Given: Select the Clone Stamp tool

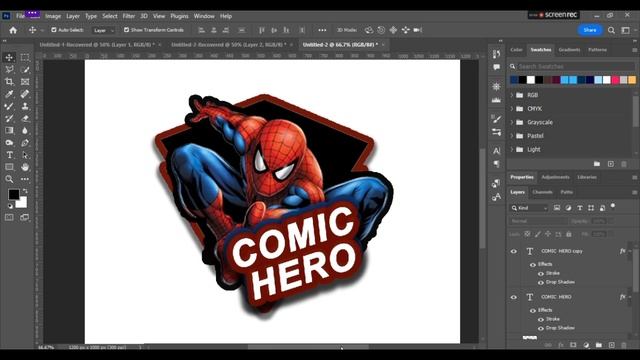Looking at the screenshot, I should [x=25, y=106].
